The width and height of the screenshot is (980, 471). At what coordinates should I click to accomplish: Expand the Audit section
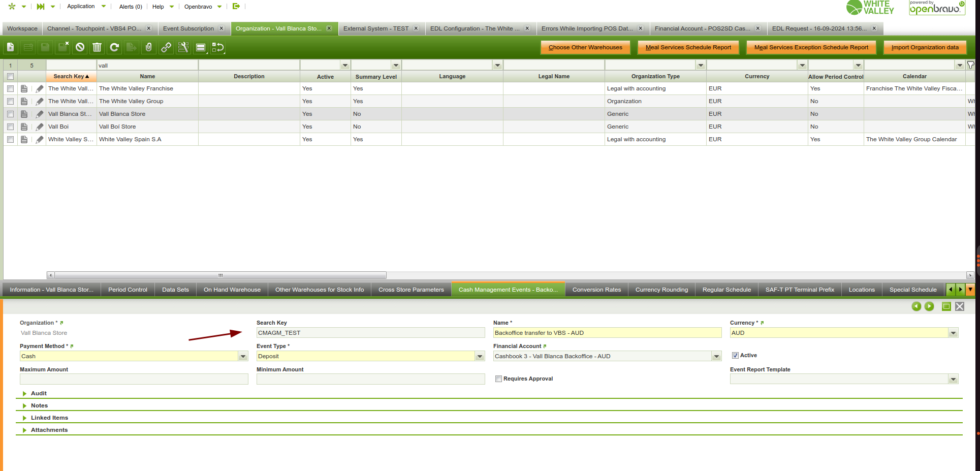(x=39, y=393)
